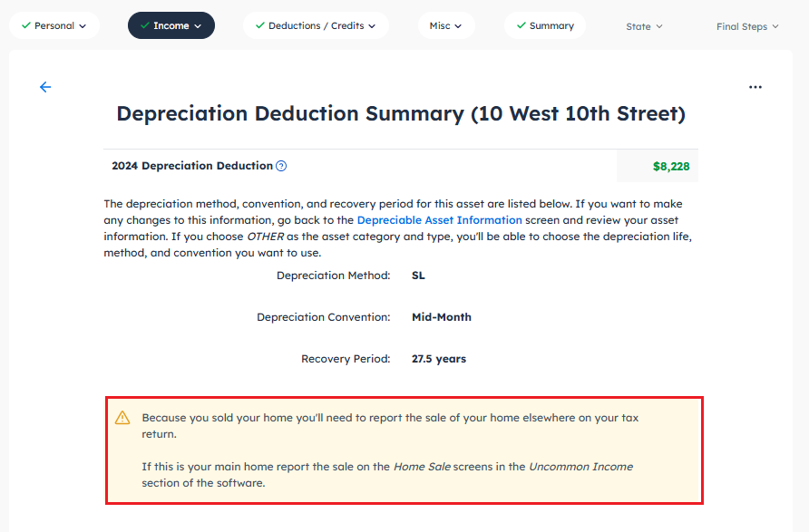Click the Depreciation Deduction Summary heading
Image resolution: width=809 pixels, height=532 pixels.
click(401, 113)
